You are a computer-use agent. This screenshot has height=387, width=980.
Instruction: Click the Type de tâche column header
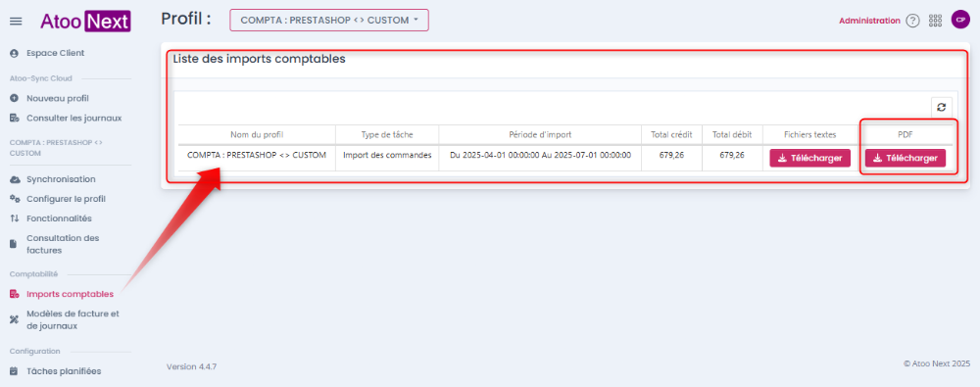coord(387,135)
